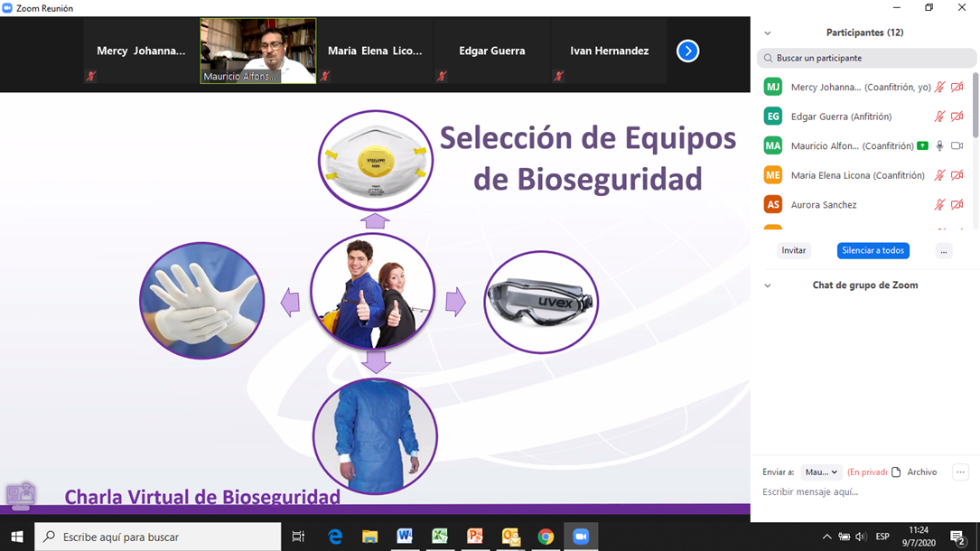Click the AS avatar for Aurora Sanchez
Viewport: 980px width, 551px height.
pos(773,204)
